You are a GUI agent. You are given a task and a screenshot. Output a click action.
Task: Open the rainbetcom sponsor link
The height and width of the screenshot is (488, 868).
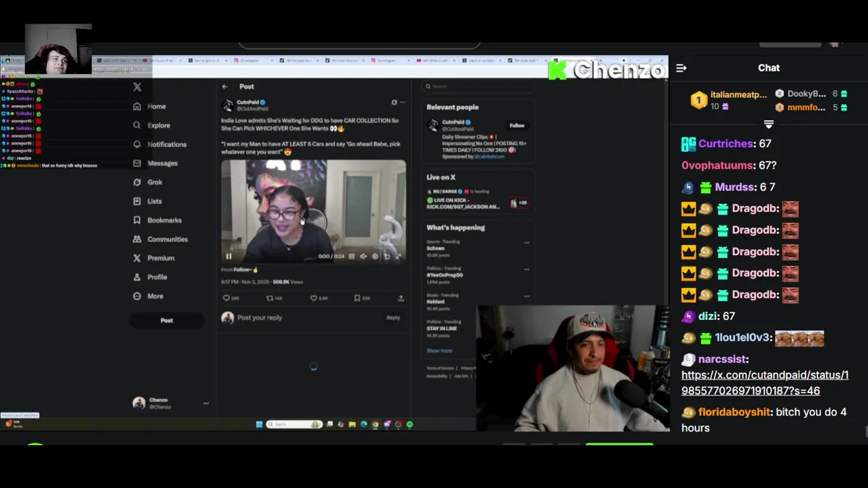(489, 157)
